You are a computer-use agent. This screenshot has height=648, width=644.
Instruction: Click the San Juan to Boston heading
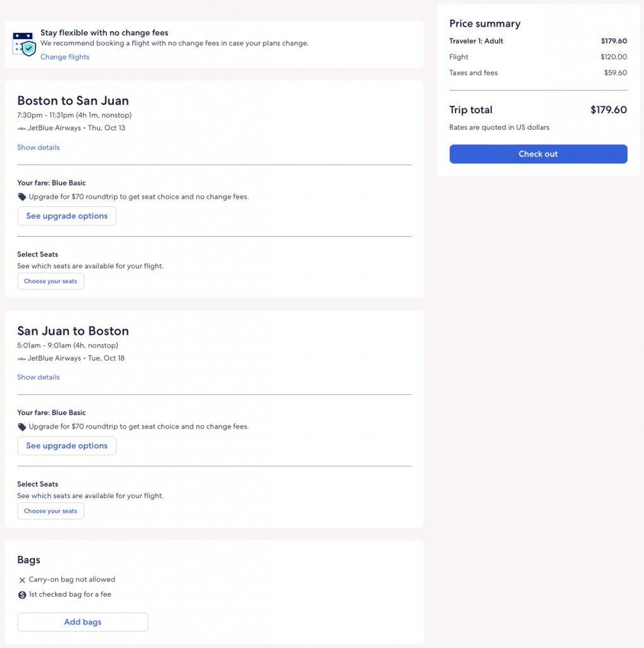(73, 331)
